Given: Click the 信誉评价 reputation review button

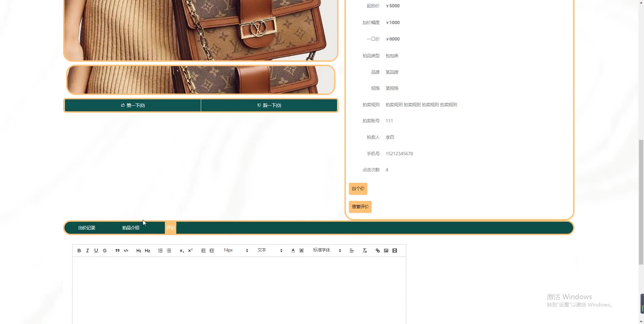Looking at the screenshot, I should pos(360,207).
